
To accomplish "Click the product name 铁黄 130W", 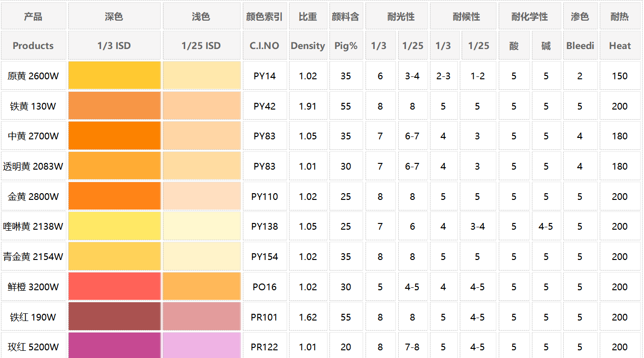I will pos(33,106).
